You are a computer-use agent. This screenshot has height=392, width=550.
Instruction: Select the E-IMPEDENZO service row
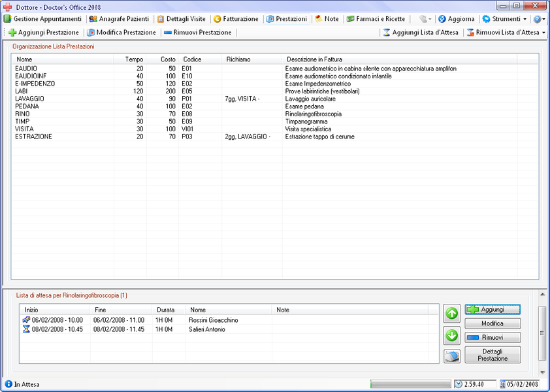pyautogui.click(x=275, y=84)
